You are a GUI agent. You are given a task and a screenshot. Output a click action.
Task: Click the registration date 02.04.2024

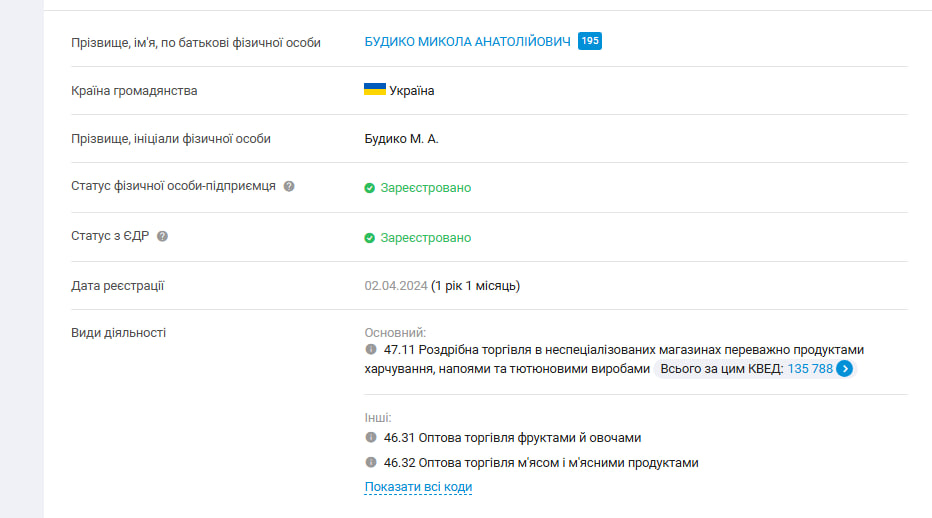pos(395,286)
